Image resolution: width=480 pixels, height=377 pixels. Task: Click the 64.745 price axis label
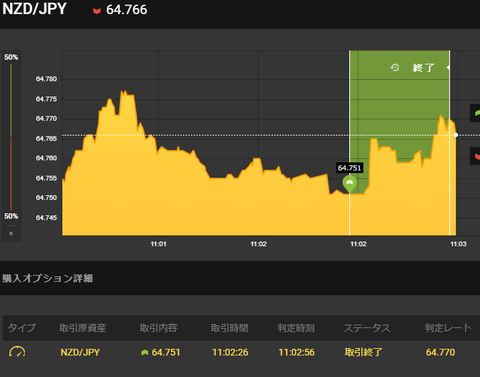(46, 218)
